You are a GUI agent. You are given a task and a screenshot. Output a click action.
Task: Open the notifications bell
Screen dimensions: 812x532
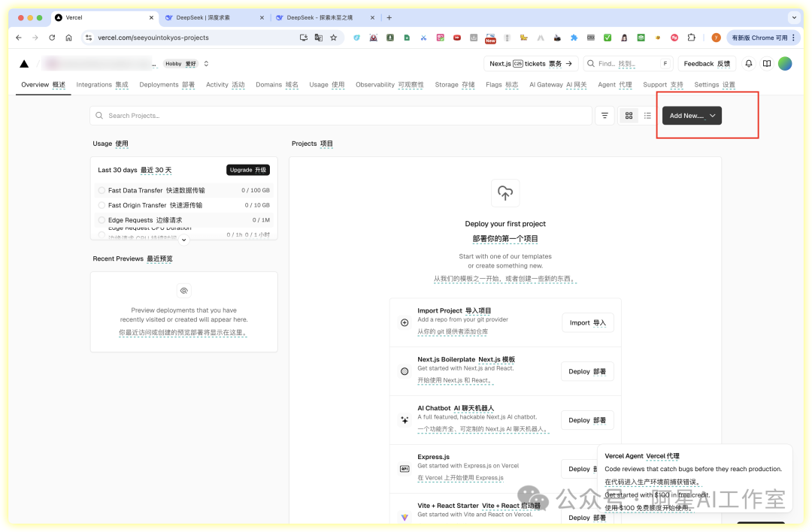tap(748, 64)
